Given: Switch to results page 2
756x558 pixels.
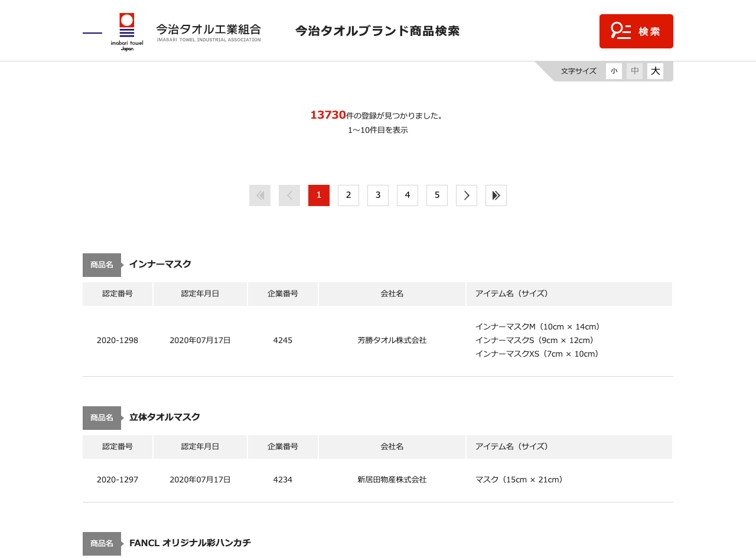Looking at the screenshot, I should point(348,195).
